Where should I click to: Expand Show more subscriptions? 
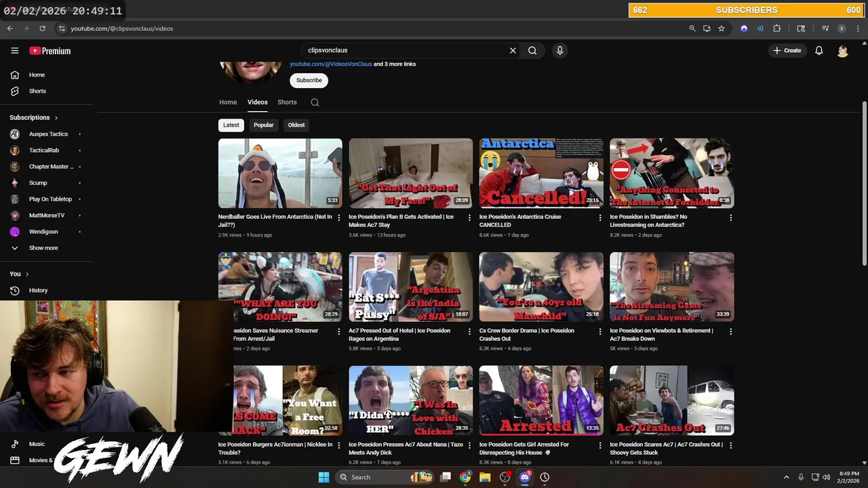46,248
